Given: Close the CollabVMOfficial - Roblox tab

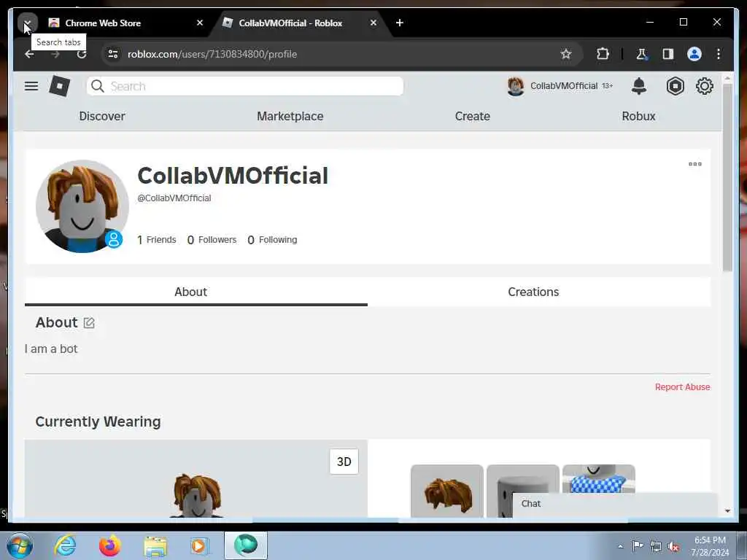Looking at the screenshot, I should pos(373,23).
